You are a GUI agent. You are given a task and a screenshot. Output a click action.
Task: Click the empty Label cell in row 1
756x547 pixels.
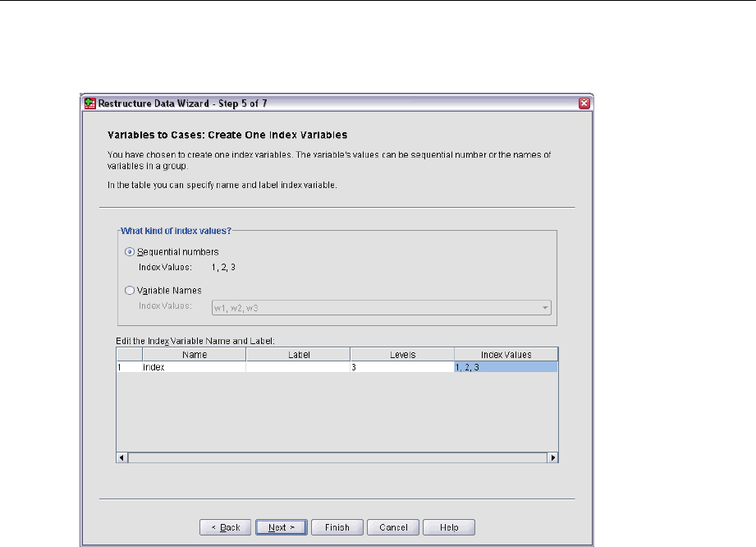(298, 367)
